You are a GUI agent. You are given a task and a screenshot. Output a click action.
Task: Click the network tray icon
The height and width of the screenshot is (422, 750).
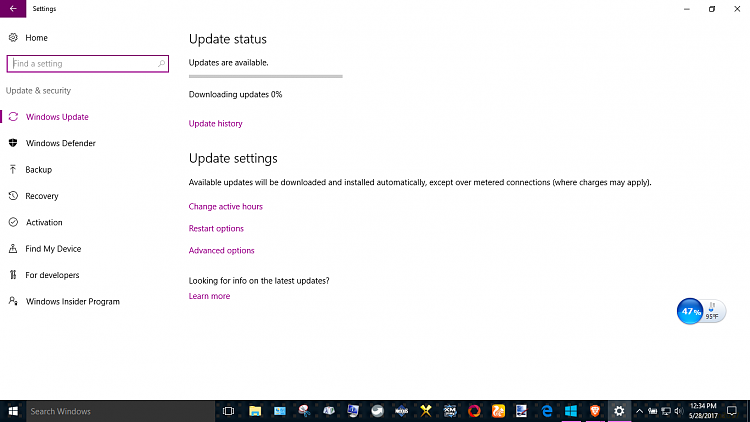point(665,411)
